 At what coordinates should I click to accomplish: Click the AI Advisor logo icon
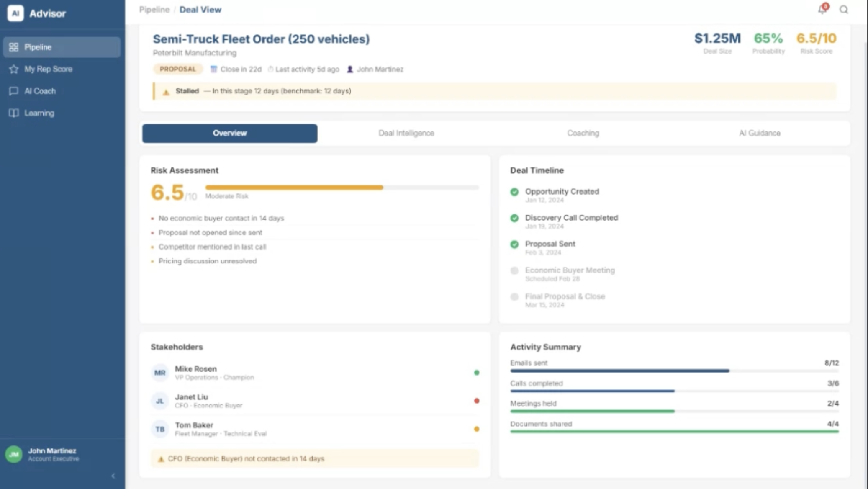click(x=15, y=13)
